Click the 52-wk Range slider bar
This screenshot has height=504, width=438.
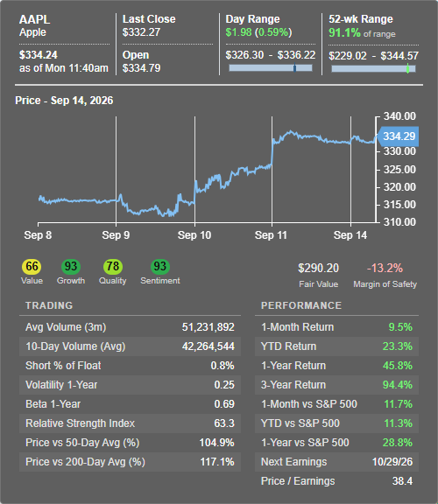coord(373,68)
